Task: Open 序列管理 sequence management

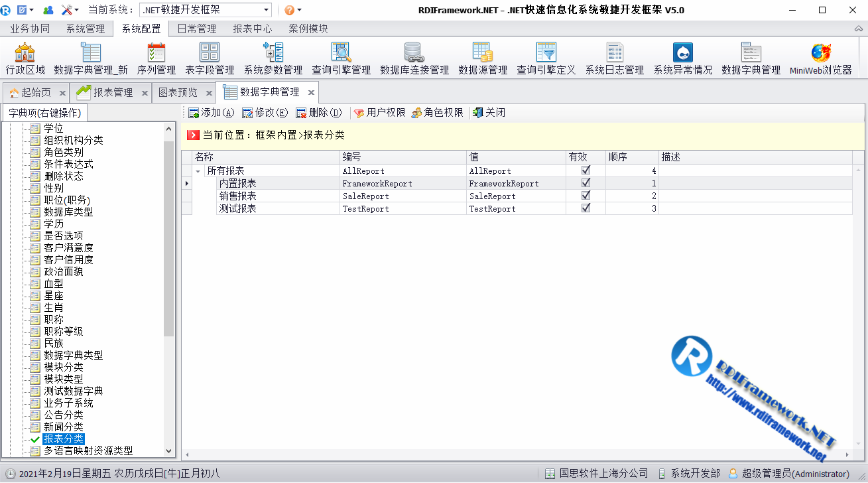Action: (156, 58)
